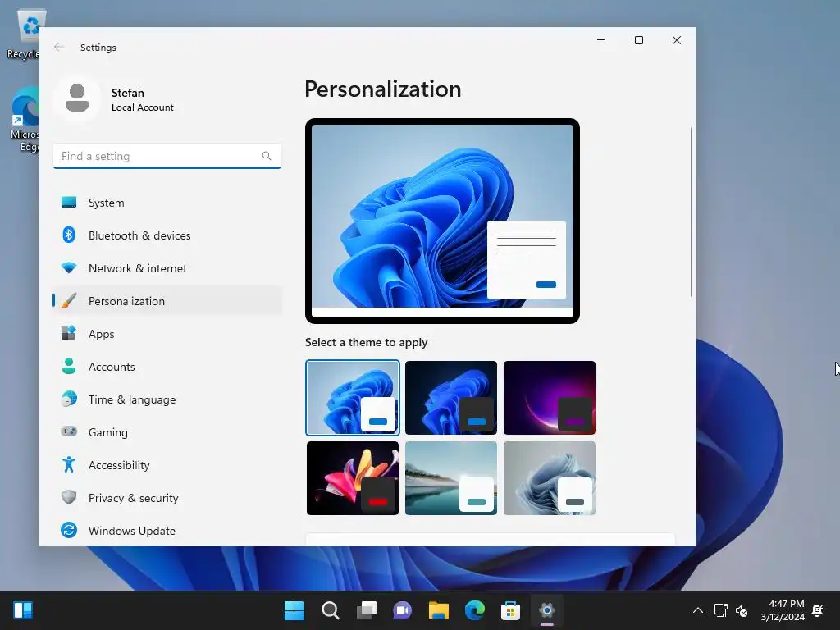Viewport: 840px width, 630px height.
Task: Open Network & internet settings
Action: [x=167, y=268]
